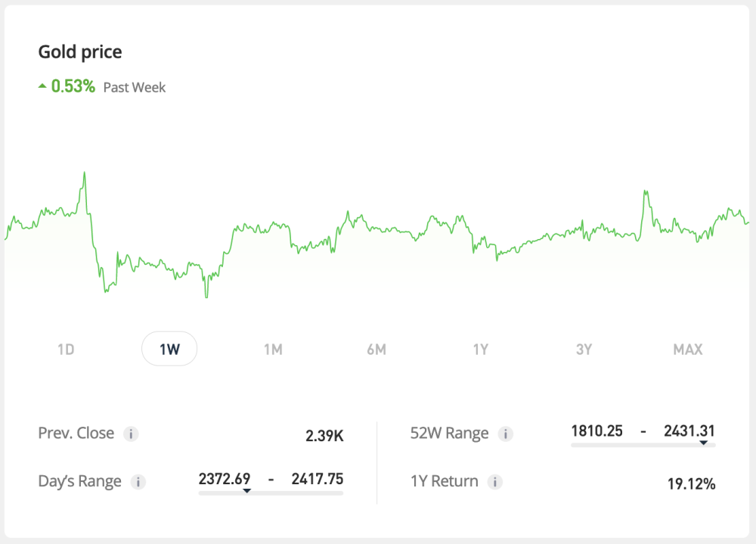Screen dimensions: 756x544
Task: Open the 1Y Return info tooltip
Action: [495, 482]
